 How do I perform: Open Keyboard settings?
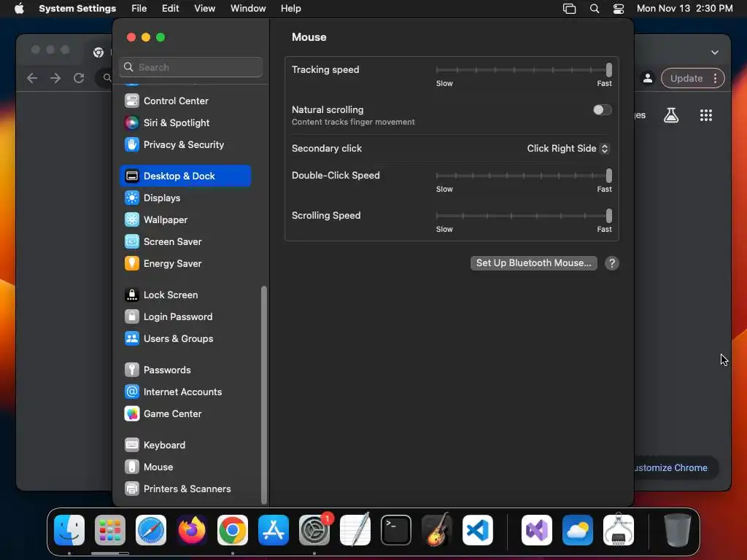185,446
